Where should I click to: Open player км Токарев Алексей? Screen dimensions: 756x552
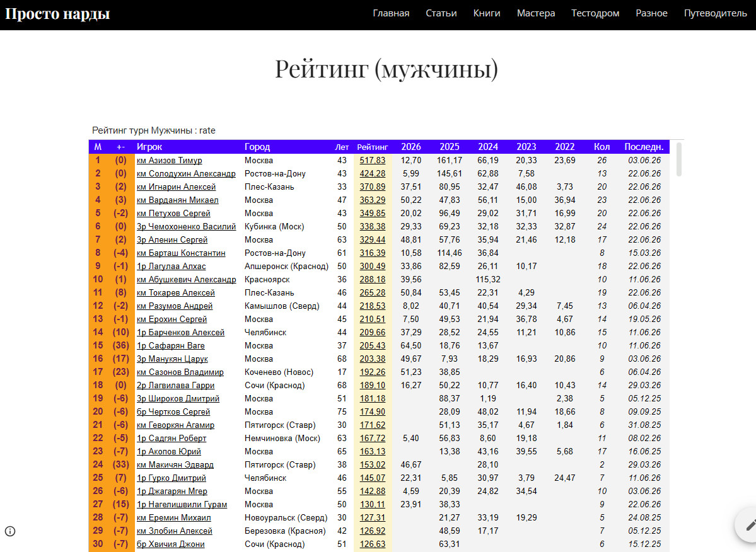[175, 293]
